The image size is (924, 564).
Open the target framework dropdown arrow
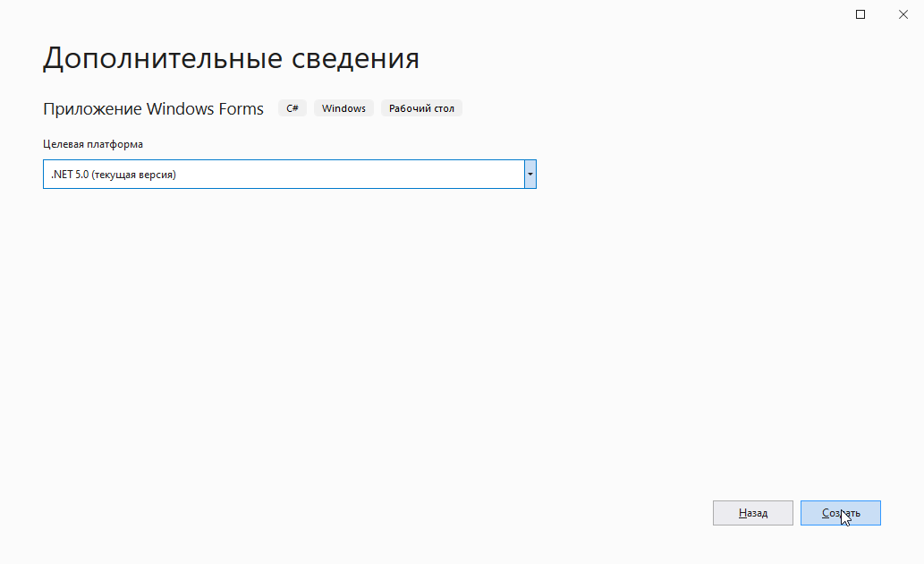[x=530, y=174]
